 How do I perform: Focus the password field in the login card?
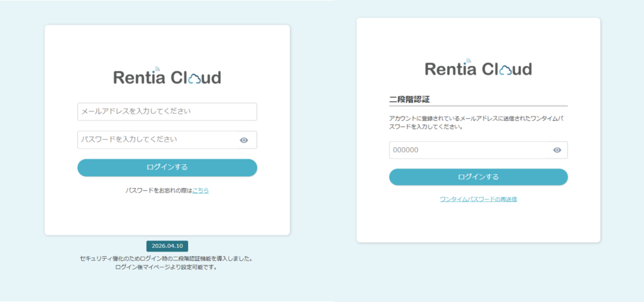(157, 140)
